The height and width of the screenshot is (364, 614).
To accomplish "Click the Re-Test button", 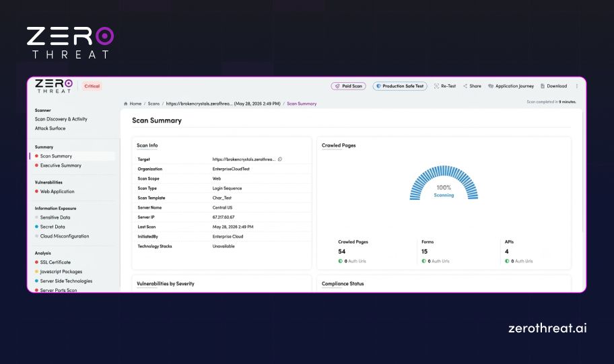I will [x=445, y=86].
